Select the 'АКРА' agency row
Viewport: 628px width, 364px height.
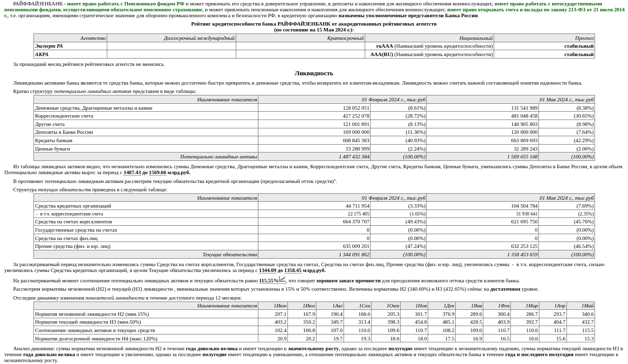(x=314, y=54)
